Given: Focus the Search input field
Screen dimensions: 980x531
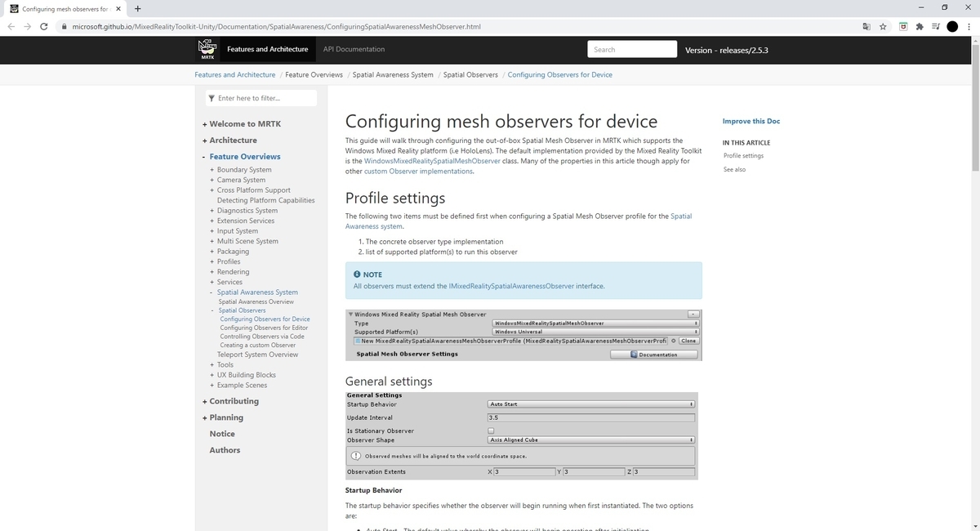Looking at the screenshot, I should click(632, 49).
